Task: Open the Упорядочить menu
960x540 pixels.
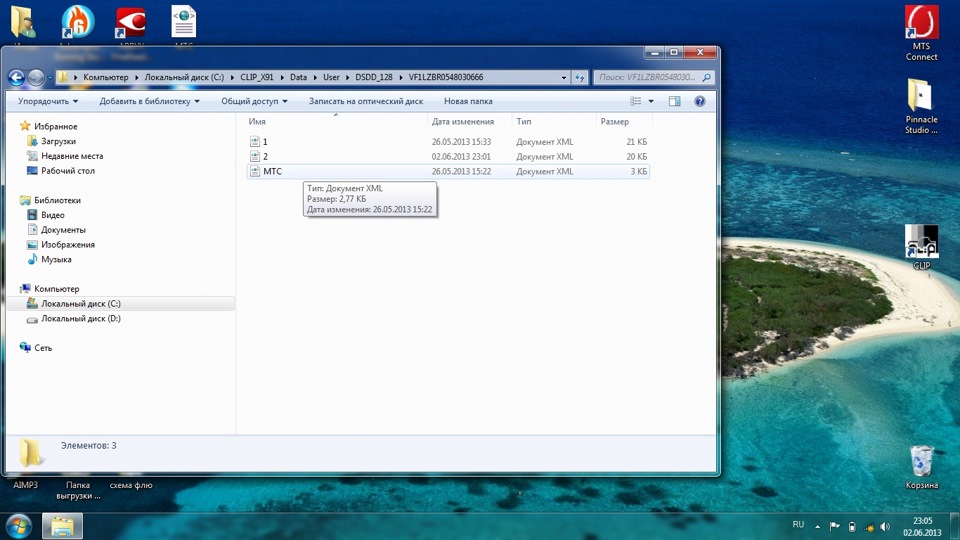Action: point(48,101)
